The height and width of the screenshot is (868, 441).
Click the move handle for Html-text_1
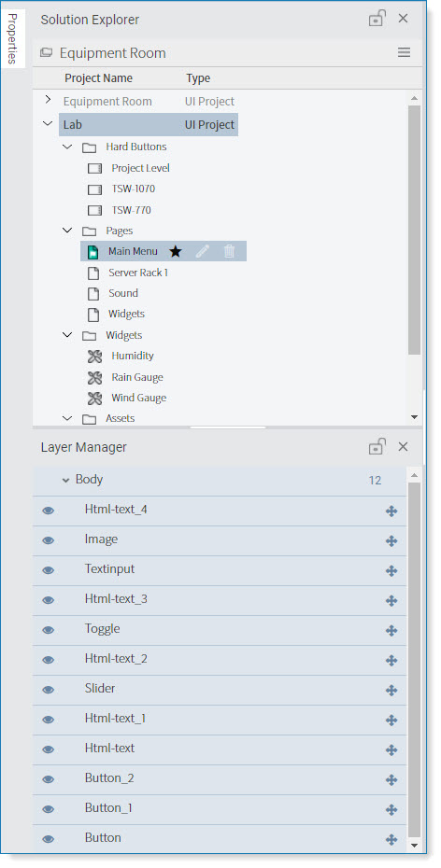pos(391,721)
